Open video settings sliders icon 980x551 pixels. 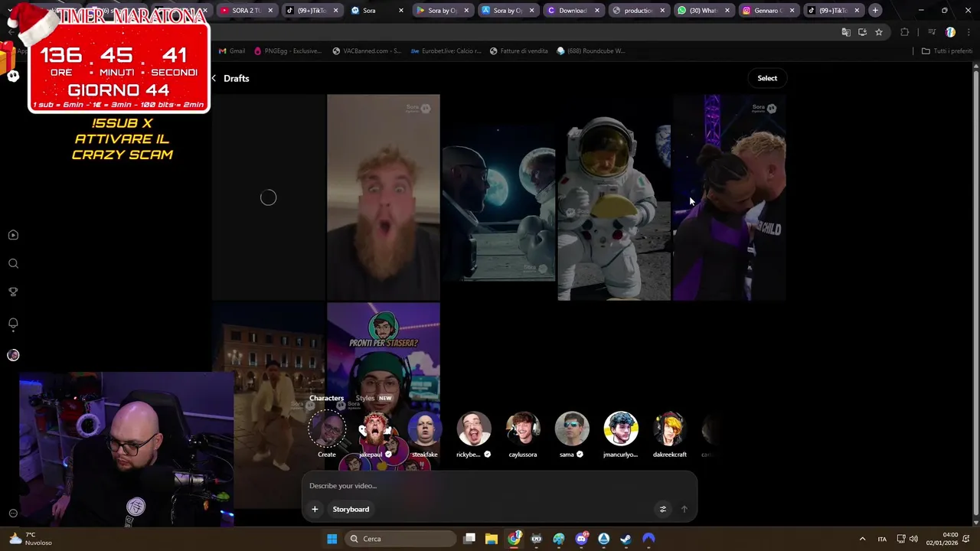663,509
